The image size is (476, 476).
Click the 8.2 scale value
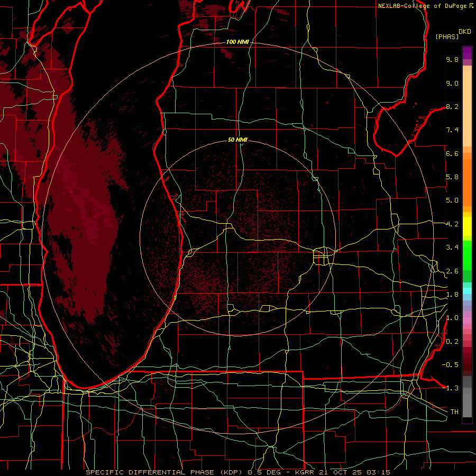(452, 106)
